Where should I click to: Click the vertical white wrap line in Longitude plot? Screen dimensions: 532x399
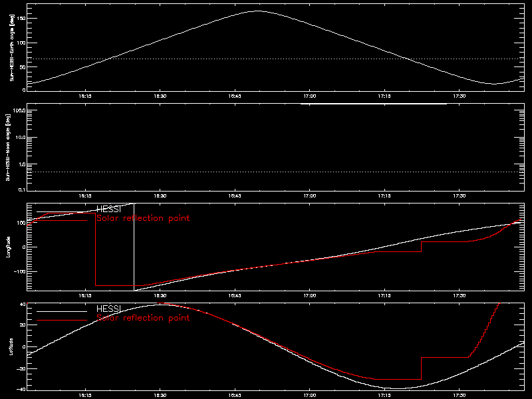pyautogui.click(x=134, y=247)
